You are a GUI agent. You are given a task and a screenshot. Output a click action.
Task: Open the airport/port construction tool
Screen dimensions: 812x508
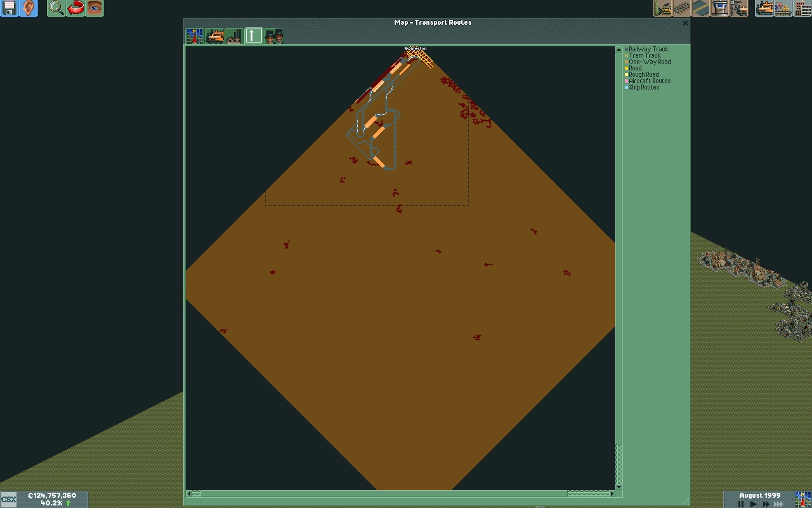[720, 8]
